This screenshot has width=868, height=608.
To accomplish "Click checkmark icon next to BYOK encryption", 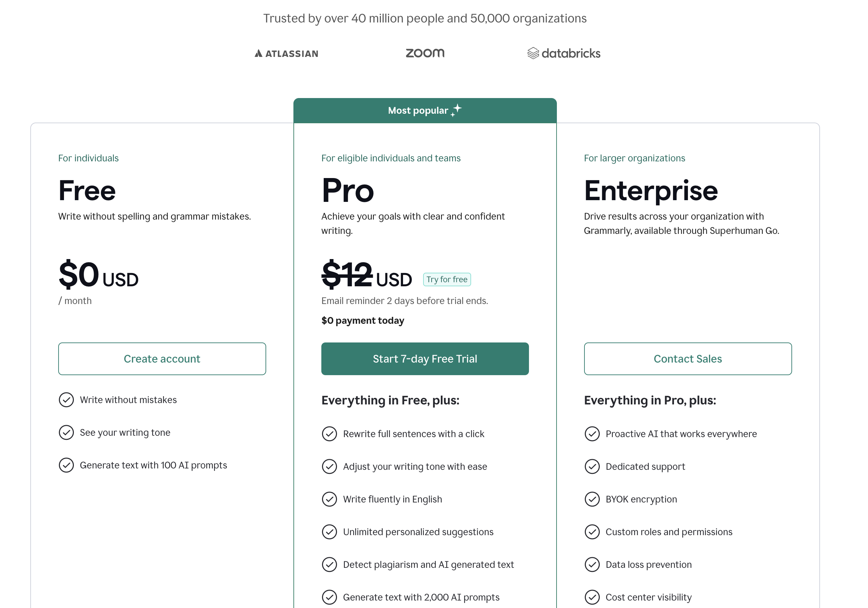I will click(592, 499).
